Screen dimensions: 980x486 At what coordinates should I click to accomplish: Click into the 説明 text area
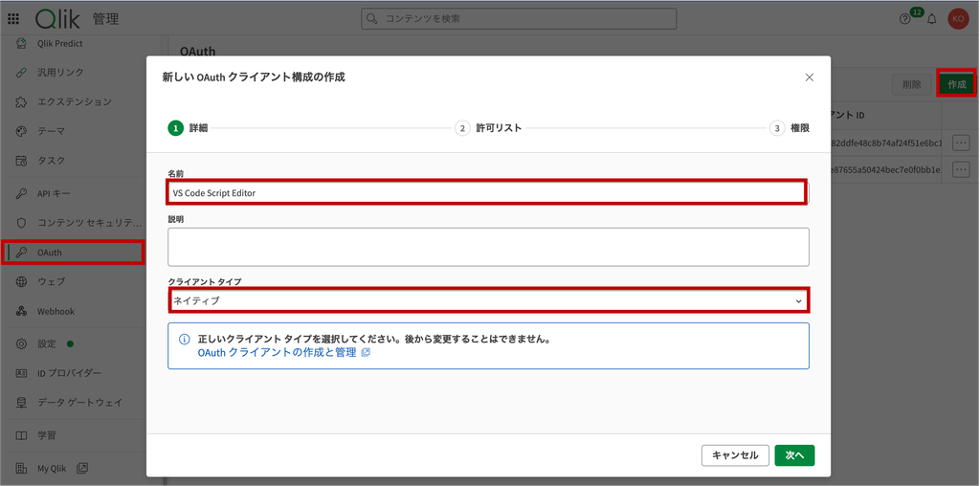(x=488, y=247)
